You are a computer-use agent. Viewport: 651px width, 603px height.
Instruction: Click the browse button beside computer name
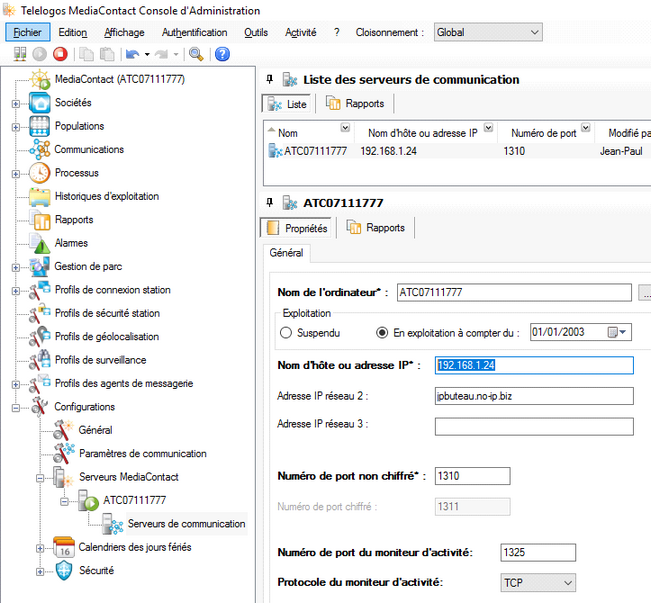coord(645,293)
